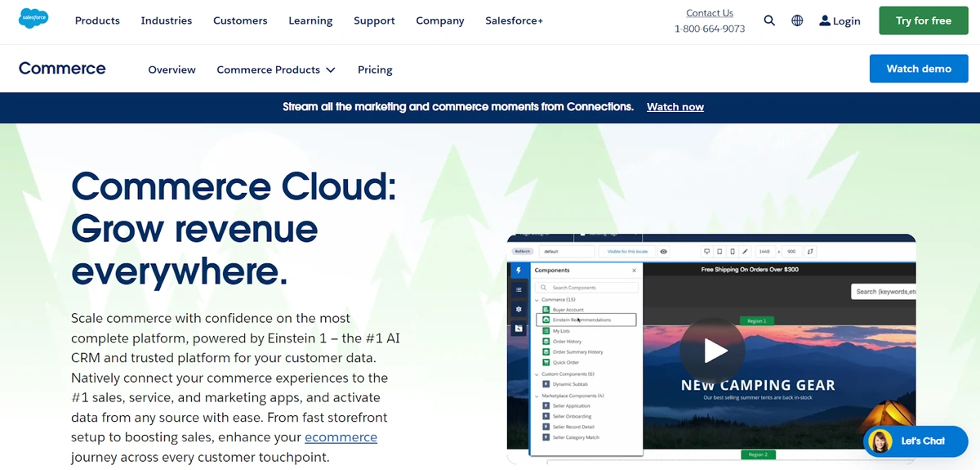The width and height of the screenshot is (980, 470).
Task: Select the desktop preview icon
Action: point(707,252)
